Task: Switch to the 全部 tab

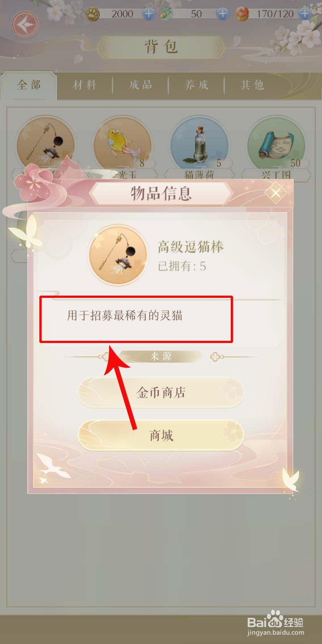Action: coord(29,85)
